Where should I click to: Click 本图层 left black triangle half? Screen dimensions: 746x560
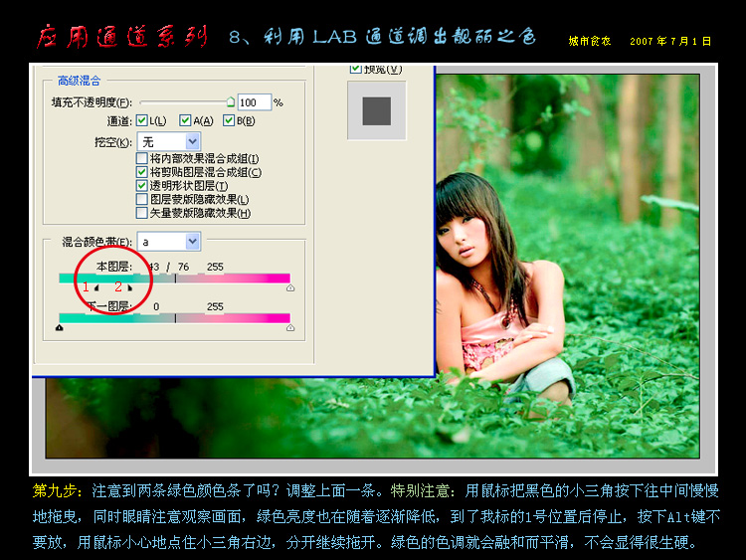96,287
